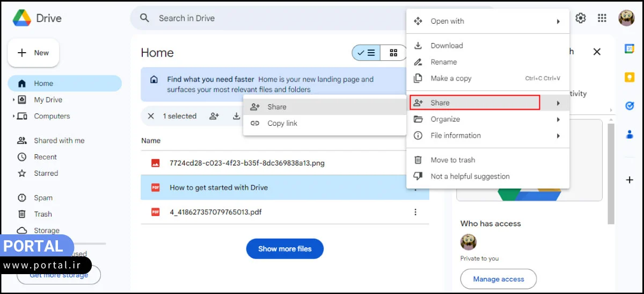Switch to list layout view
Viewport: 644px width, 294px height.
coord(367,53)
